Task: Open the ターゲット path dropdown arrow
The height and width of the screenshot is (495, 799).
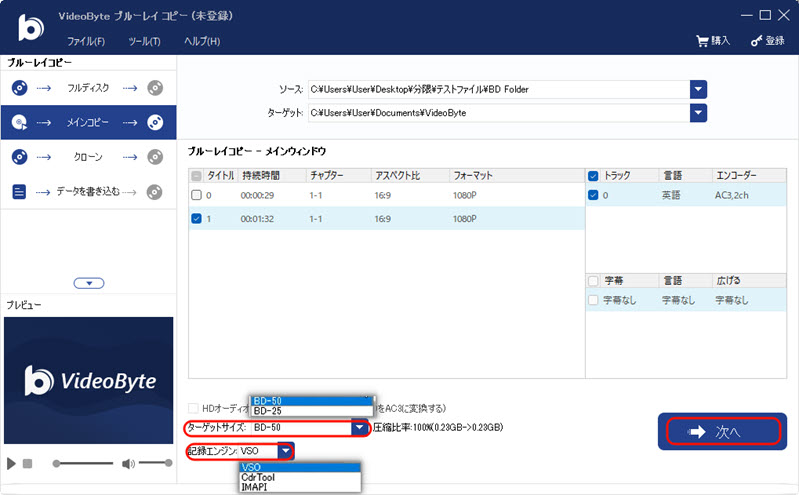Action: click(x=698, y=113)
